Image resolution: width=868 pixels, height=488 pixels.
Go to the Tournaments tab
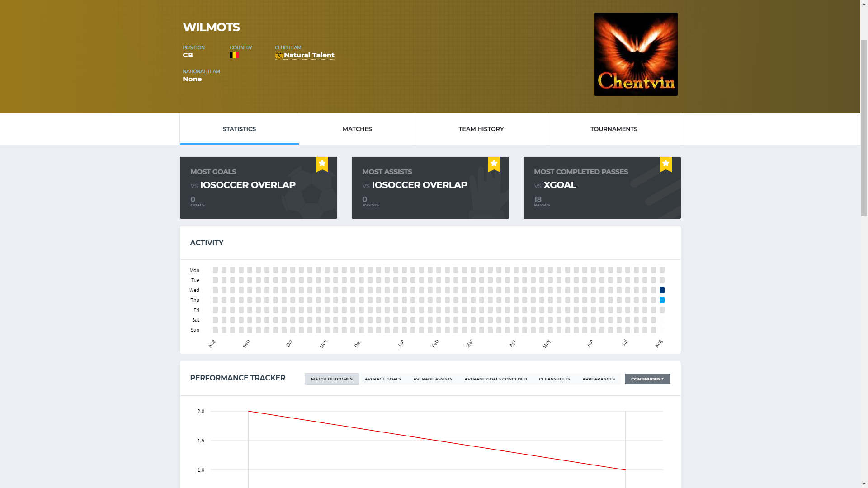pos(613,129)
